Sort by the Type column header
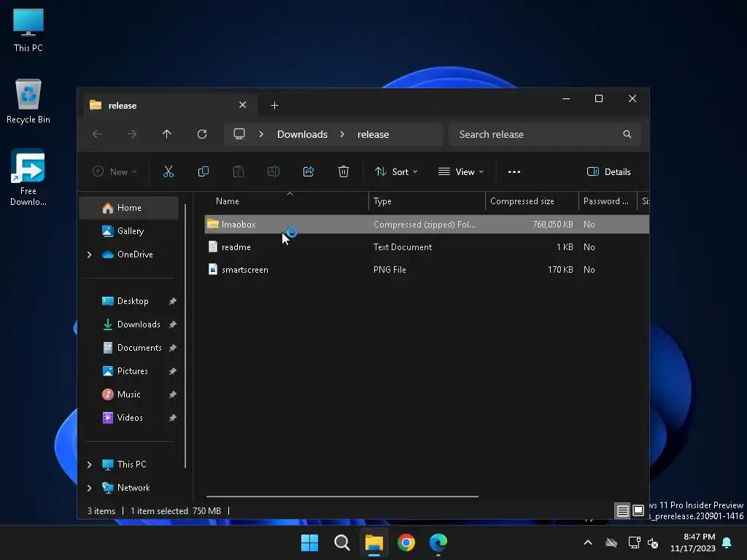The image size is (747, 560). click(x=427, y=201)
